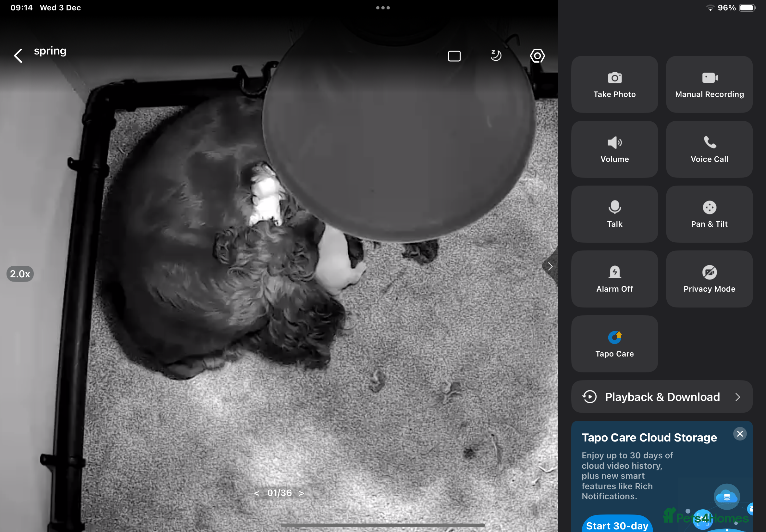Open Pan & Tilt controls
Screen dimensions: 766x532
point(709,214)
